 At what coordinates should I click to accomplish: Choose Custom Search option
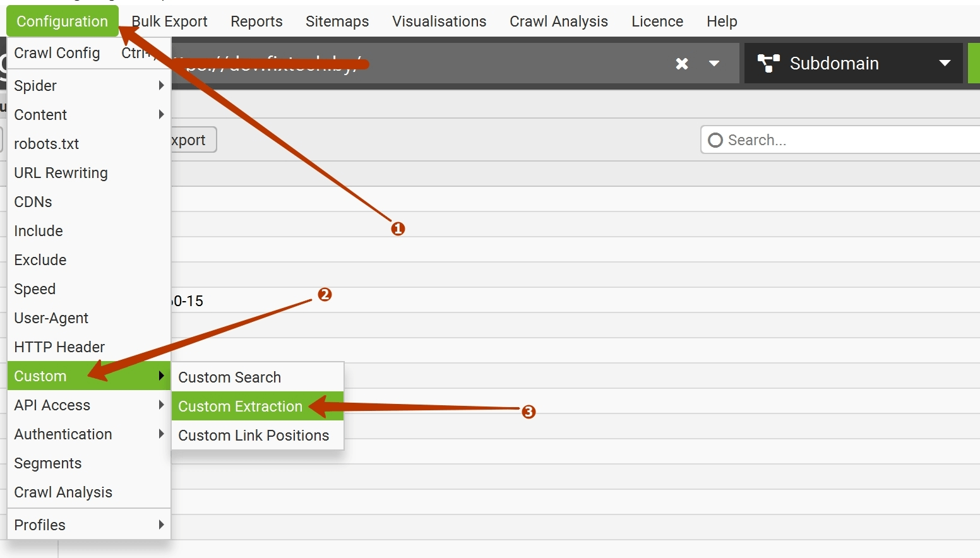pyautogui.click(x=229, y=377)
